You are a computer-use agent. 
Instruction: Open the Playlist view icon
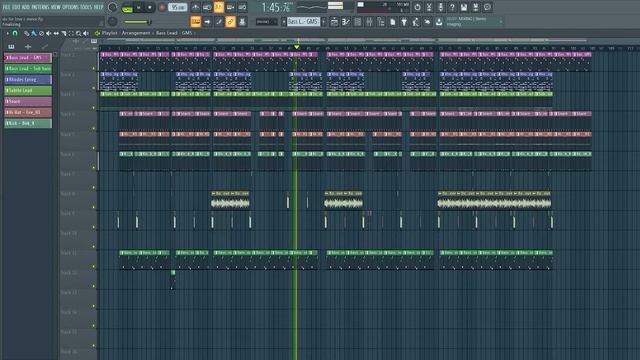pyautogui.click(x=334, y=22)
